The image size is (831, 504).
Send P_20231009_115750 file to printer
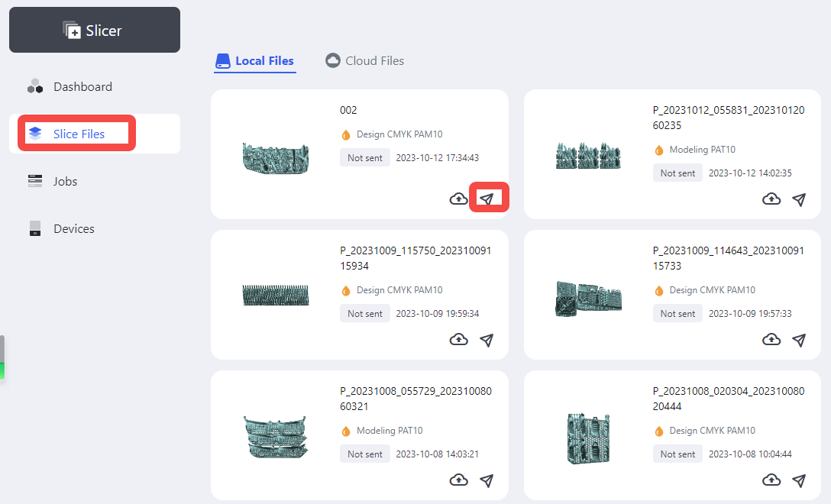(487, 340)
